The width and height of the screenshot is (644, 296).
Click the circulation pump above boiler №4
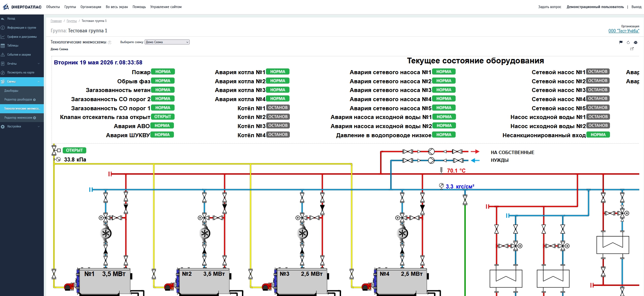coord(402,233)
